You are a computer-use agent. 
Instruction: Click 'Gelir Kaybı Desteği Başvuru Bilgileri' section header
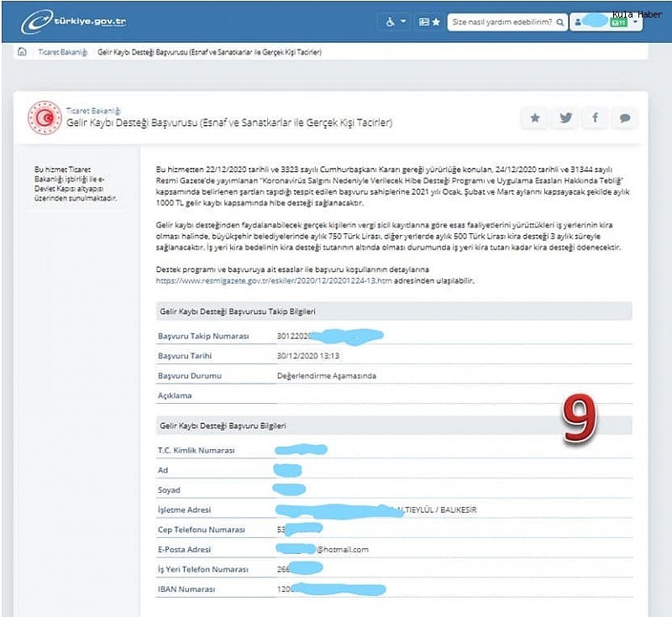coord(394,426)
